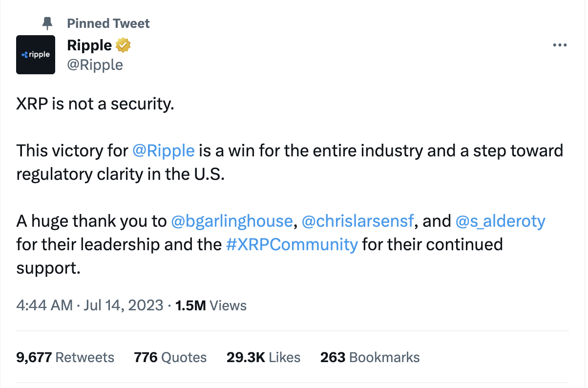Open the @bgarlinghouse profile mention
This screenshot has width=588, height=388.
[x=232, y=221]
